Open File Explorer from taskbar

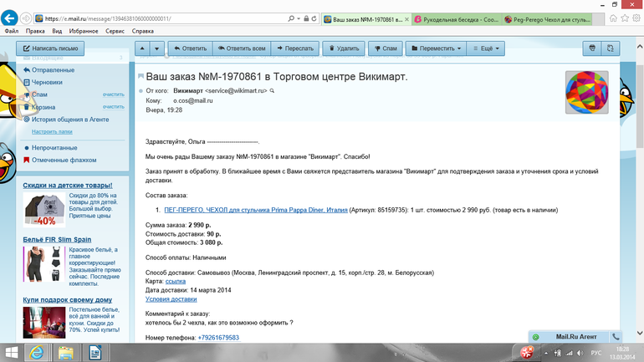(66, 353)
